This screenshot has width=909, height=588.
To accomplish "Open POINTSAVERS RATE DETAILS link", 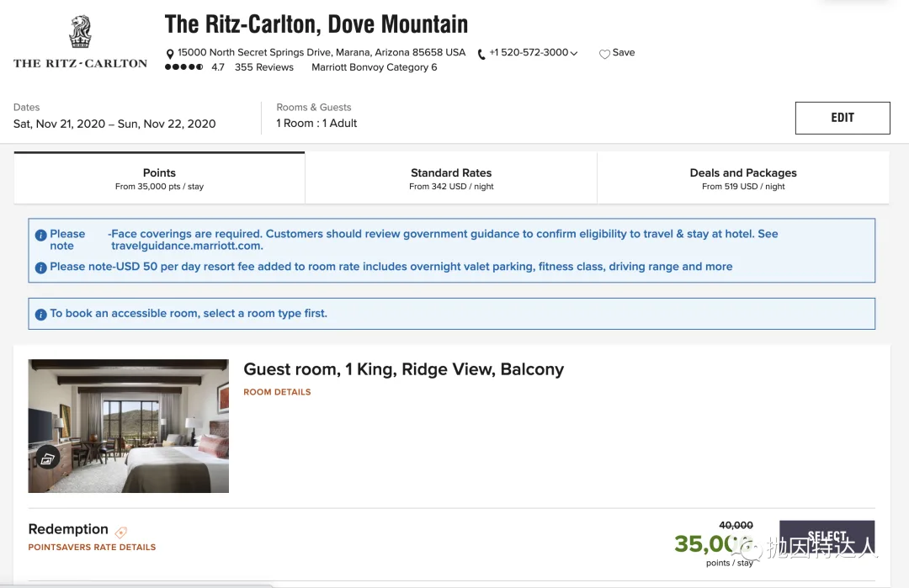I will 93,548.
